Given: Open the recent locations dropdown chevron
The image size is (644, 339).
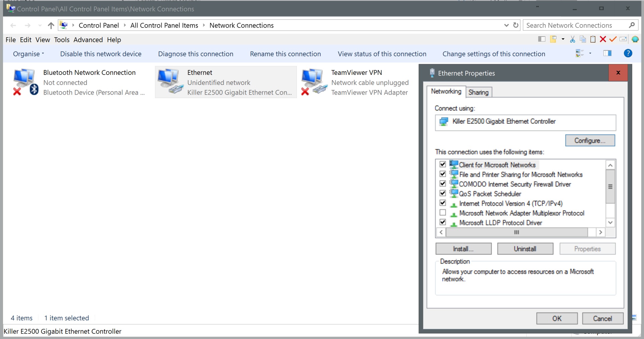Looking at the screenshot, I should click(40, 26).
